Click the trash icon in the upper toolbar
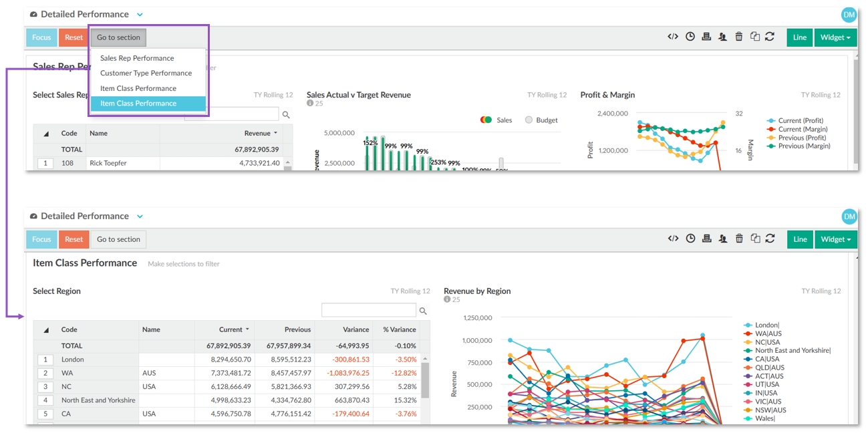Screen dimensions: 868x433 [x=739, y=37]
